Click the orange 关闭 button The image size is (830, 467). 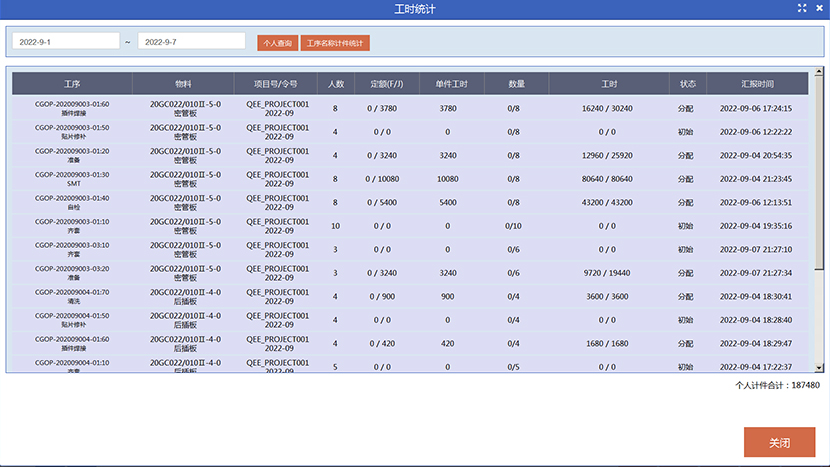click(780, 442)
